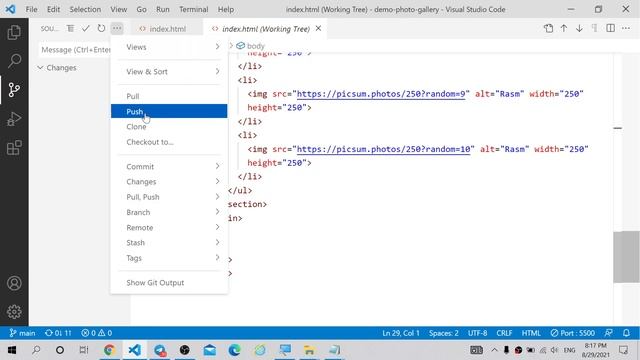Click the view as tree icon in Source Control
This screenshot has height=360, width=640.
(70, 28)
